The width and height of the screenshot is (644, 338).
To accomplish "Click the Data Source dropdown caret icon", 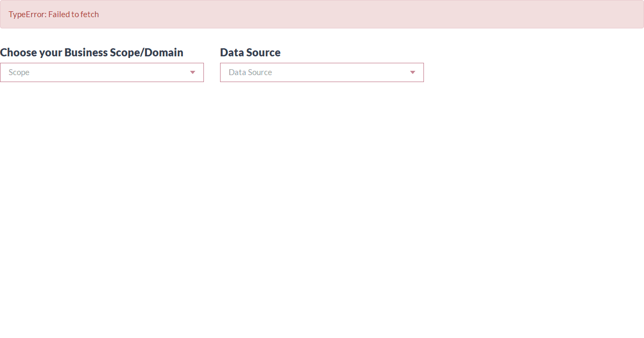I will coord(413,72).
